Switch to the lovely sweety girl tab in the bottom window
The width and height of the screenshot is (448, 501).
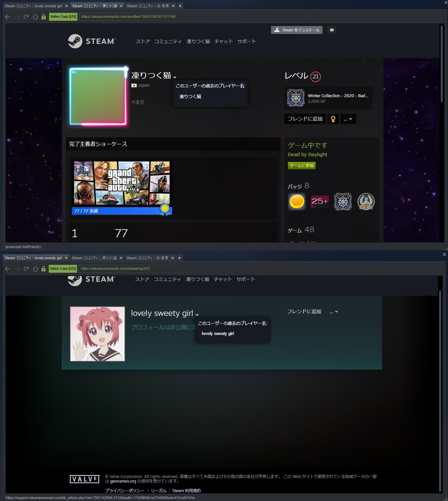(33, 258)
